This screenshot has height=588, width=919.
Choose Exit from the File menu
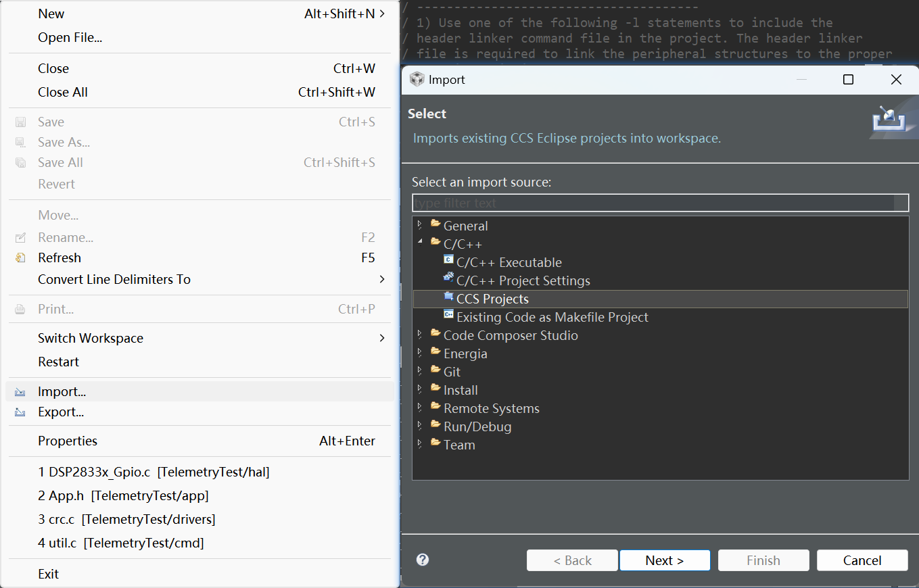pyautogui.click(x=199, y=574)
